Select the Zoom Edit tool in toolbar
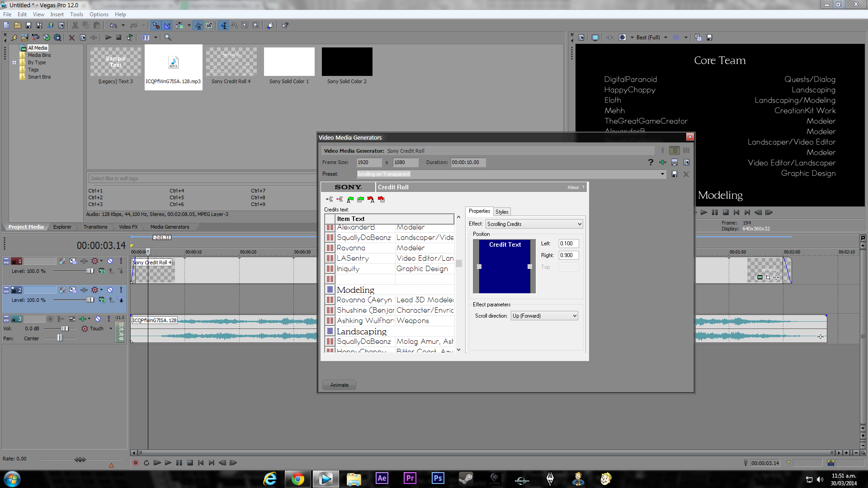This screenshot has height=488, width=868. (256, 26)
